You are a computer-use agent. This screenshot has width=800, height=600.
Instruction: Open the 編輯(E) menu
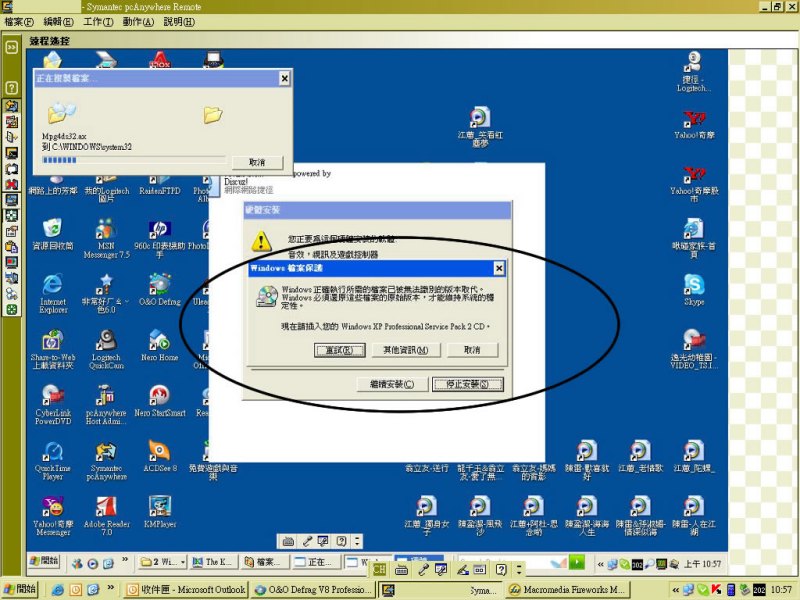point(58,21)
